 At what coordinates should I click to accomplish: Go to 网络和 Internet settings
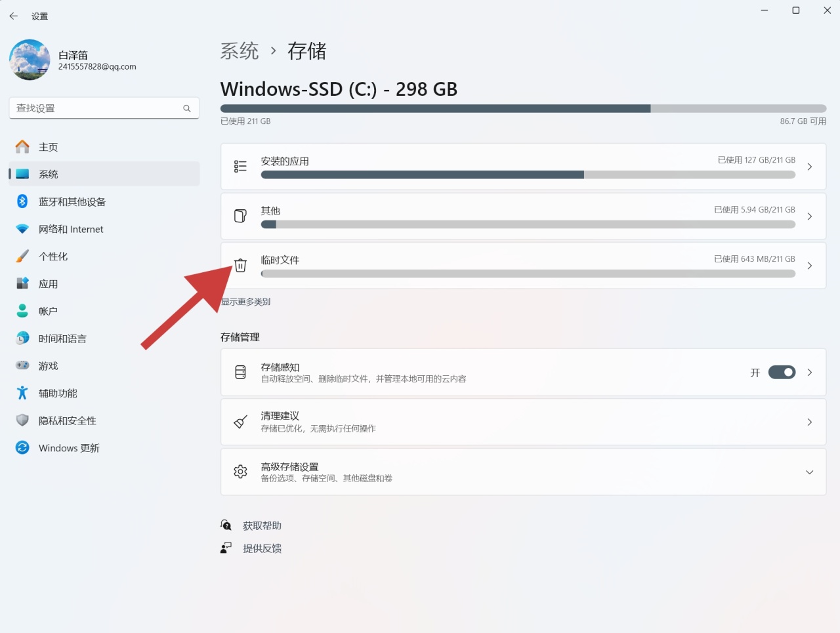tap(104, 229)
